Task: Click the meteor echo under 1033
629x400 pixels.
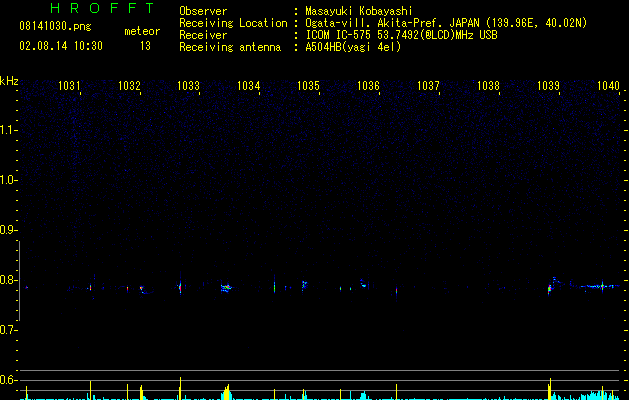Action: (180, 287)
